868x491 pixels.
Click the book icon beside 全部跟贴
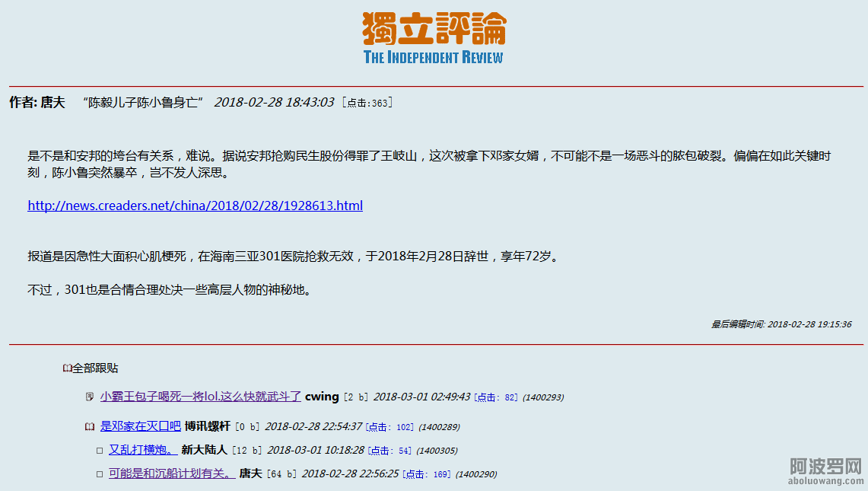tap(67, 368)
